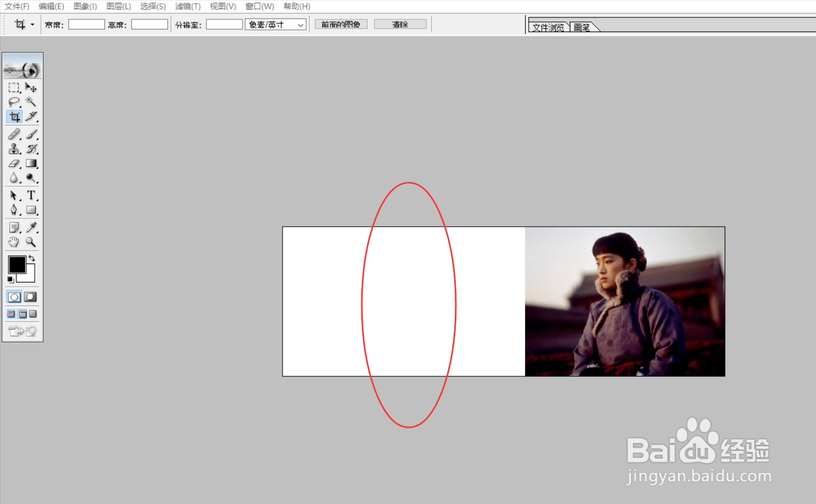Select Full Screen with menu bar mode
816x504 pixels.
pos(23,314)
